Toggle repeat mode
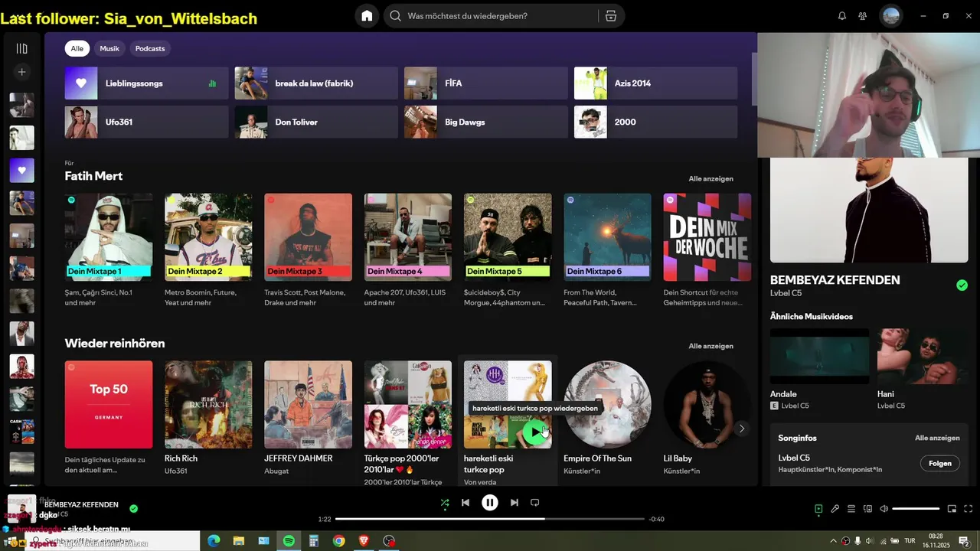Viewport: 980px width, 551px height. coord(535,503)
